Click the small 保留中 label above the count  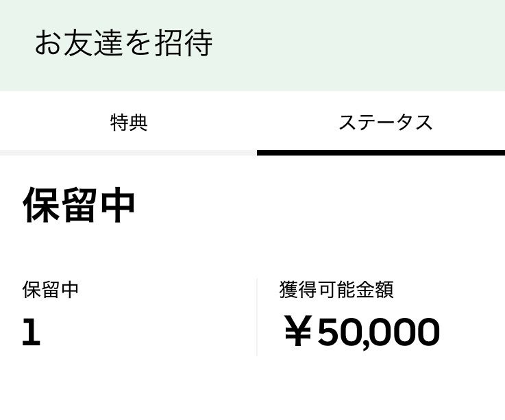[x=51, y=289]
